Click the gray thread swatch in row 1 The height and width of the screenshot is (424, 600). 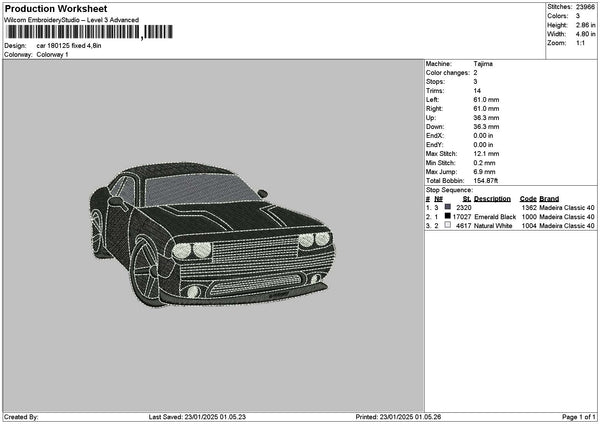[447, 207]
